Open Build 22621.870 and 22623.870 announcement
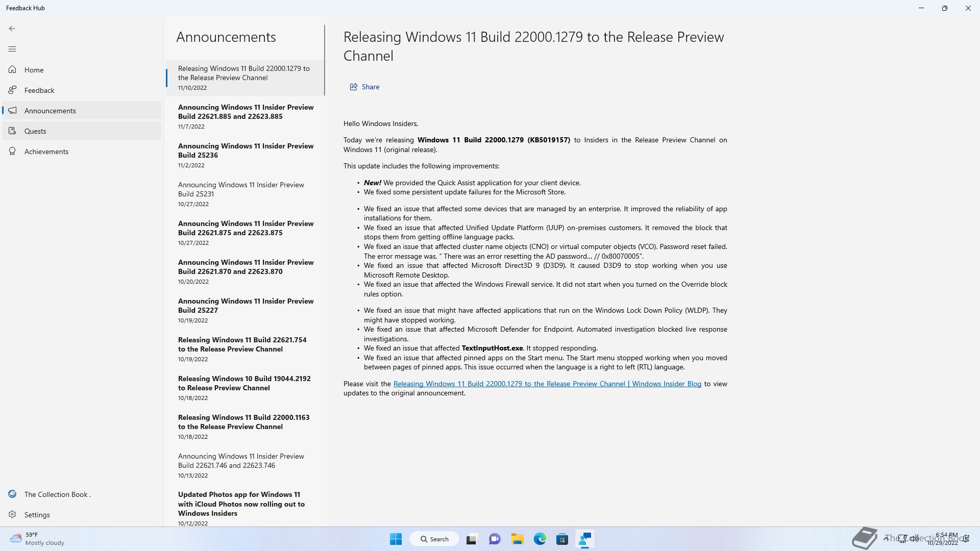 (x=245, y=271)
